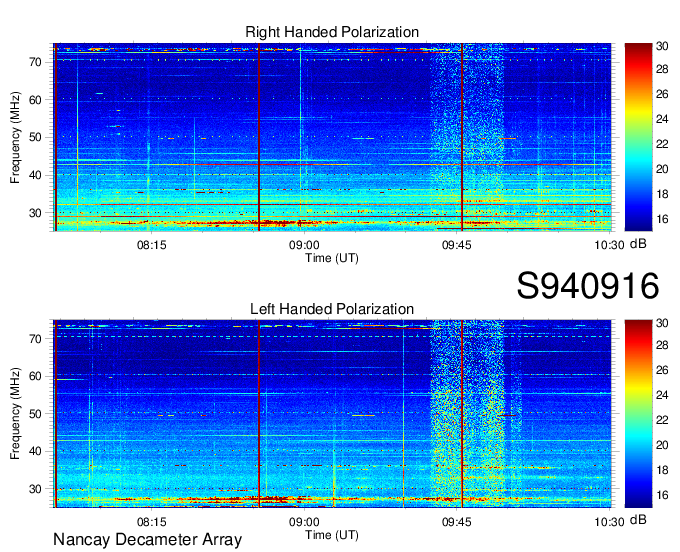Click the Right Handed plot's Frequency (MHz) axis label
Image resolution: width=680 pixels, height=552 pixels.
point(16,137)
